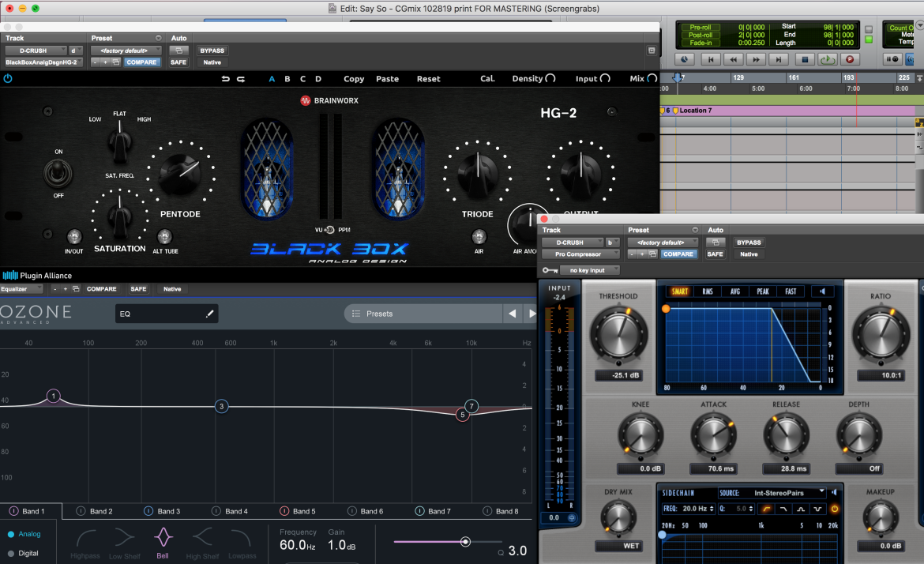Image resolution: width=924 pixels, height=564 pixels.
Task: Rewind using the transport rewind button
Action: click(x=733, y=59)
